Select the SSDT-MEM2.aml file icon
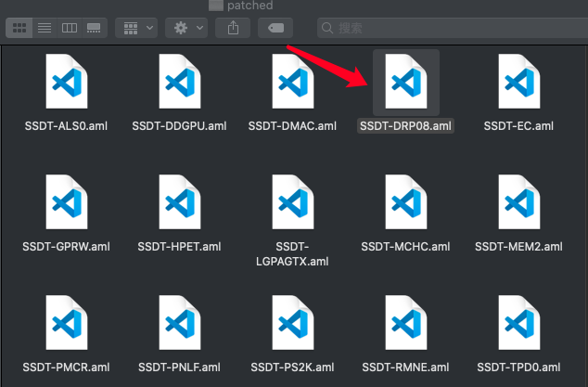The image size is (588, 387). 519,202
